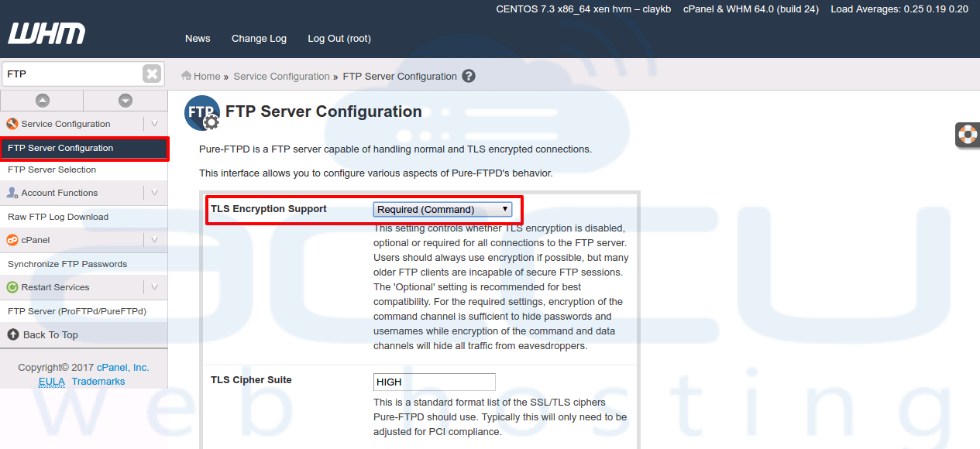Open Raw FTP Log Download
The height and width of the screenshot is (449, 980).
pyautogui.click(x=58, y=217)
